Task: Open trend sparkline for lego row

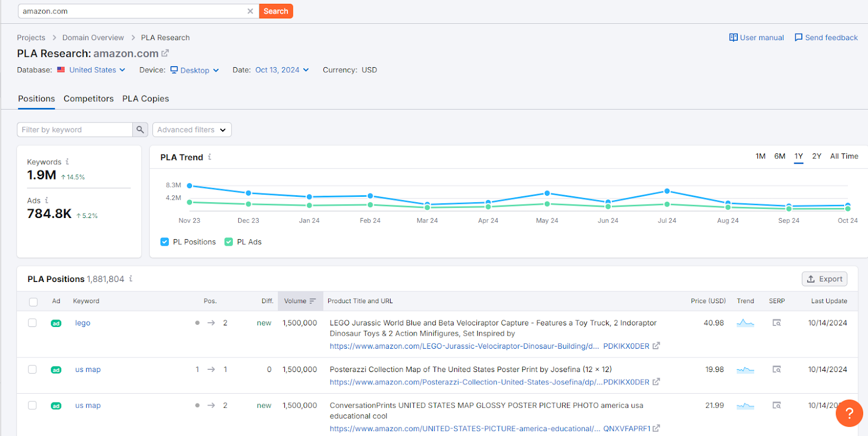Action: click(745, 323)
